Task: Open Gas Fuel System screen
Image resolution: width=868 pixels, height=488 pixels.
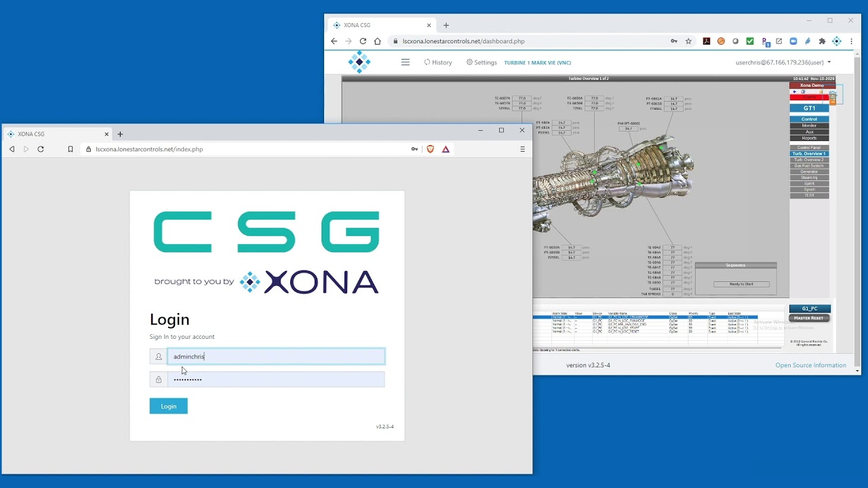Action: pyautogui.click(x=809, y=165)
